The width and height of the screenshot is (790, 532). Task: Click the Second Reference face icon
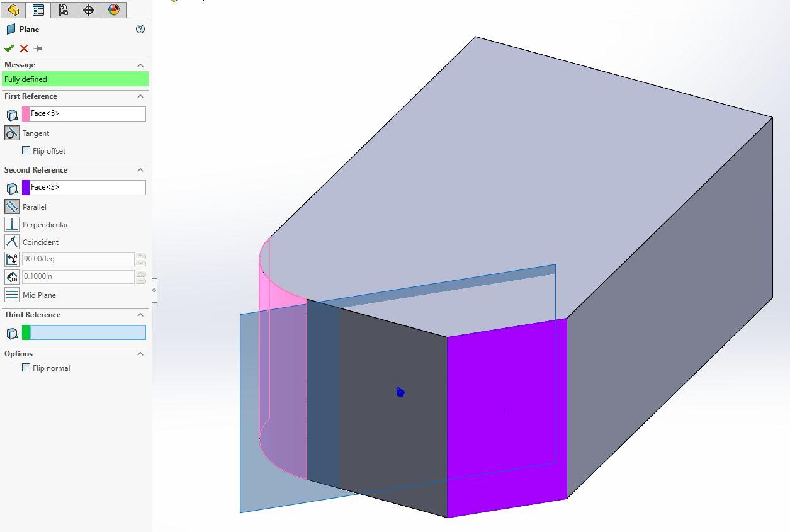(x=12, y=188)
